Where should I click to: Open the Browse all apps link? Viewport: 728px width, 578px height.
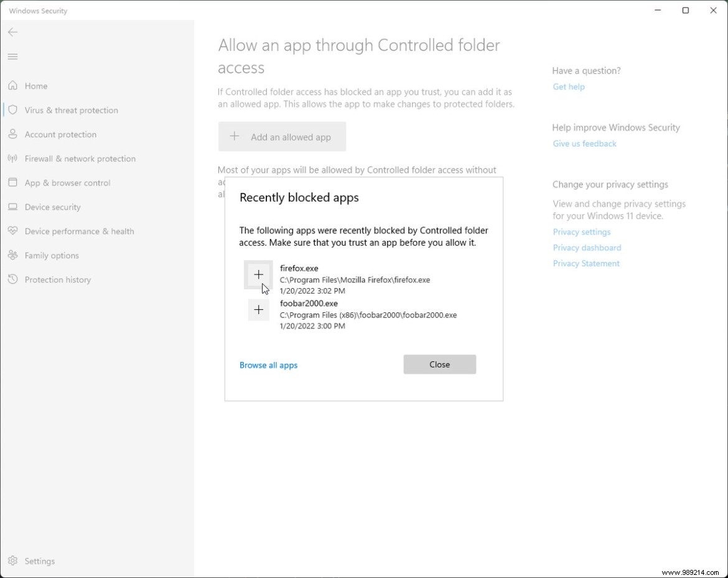coord(268,365)
